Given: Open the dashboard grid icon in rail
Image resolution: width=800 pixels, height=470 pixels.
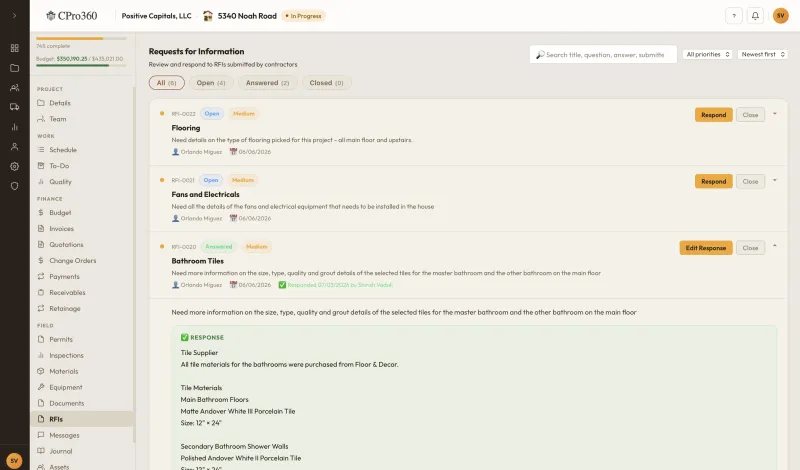Looking at the screenshot, I should tap(14, 48).
